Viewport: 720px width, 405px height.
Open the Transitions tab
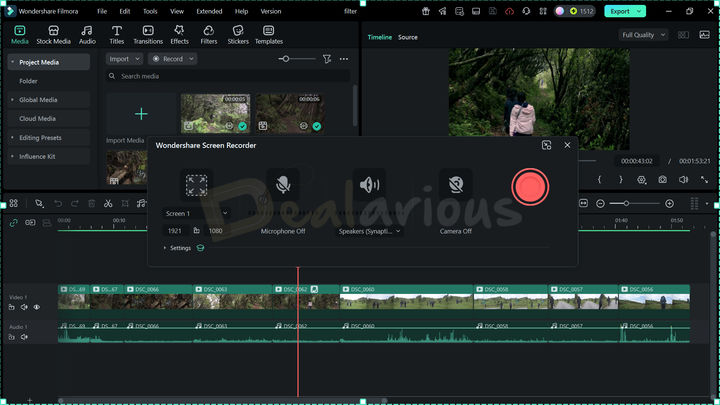148,35
